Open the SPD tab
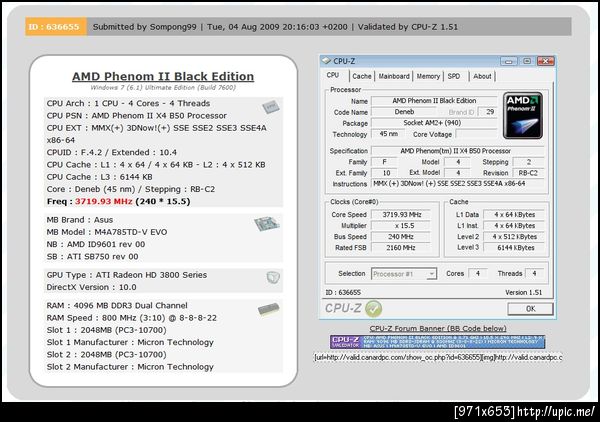 point(454,76)
